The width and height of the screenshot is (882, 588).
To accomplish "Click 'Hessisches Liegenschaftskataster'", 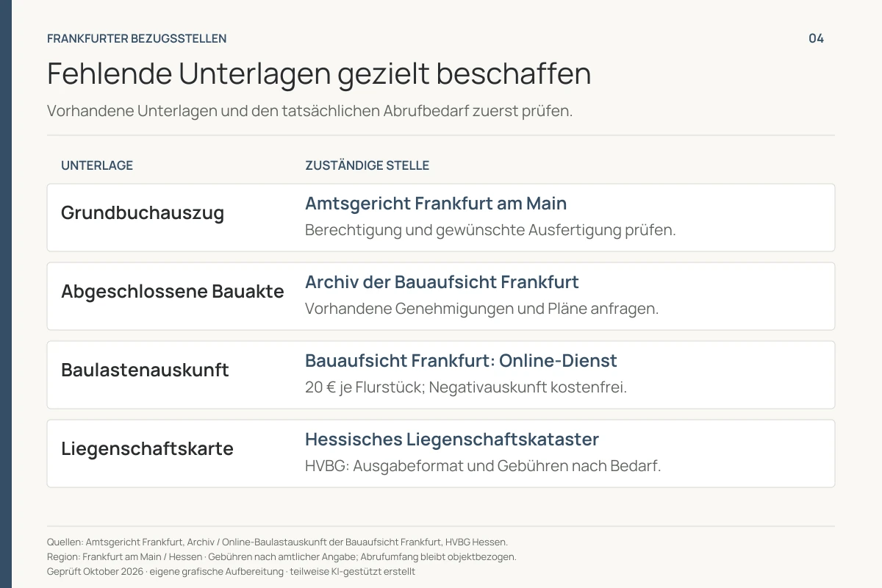I will (x=452, y=439).
